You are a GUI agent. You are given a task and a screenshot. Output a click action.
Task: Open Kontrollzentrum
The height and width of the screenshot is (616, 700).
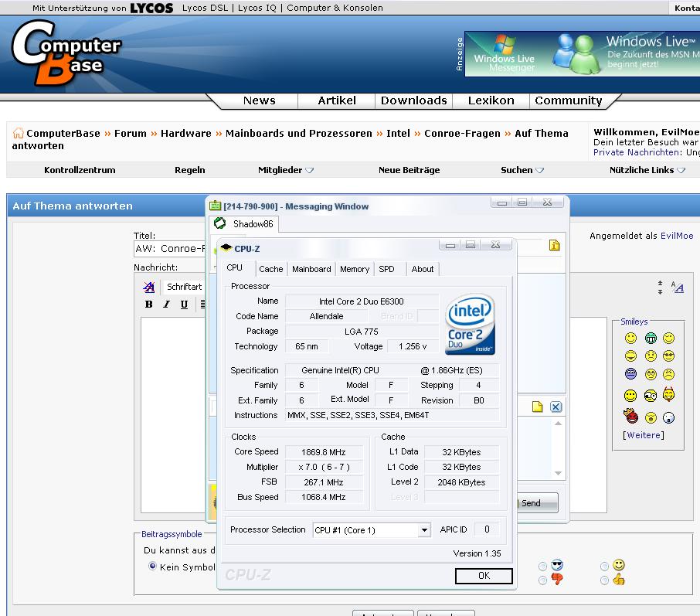pyautogui.click(x=80, y=170)
